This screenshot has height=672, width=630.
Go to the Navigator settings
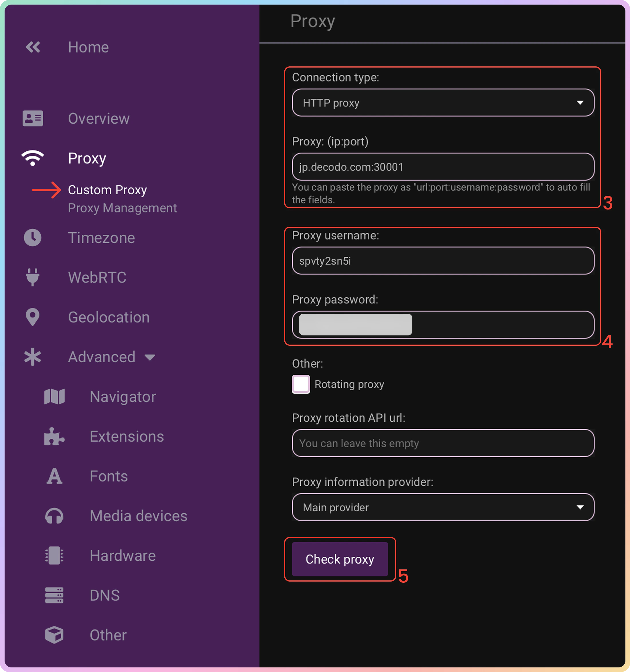pos(123,397)
